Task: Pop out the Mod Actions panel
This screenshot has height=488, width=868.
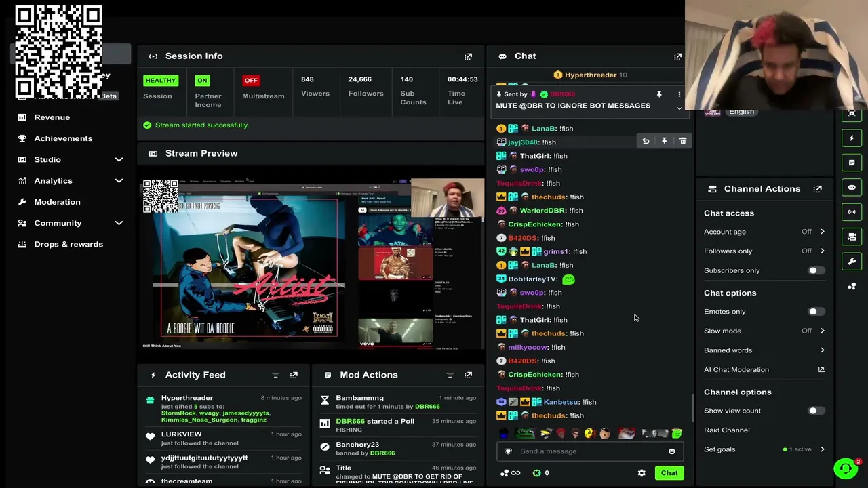Action: pos(468,375)
